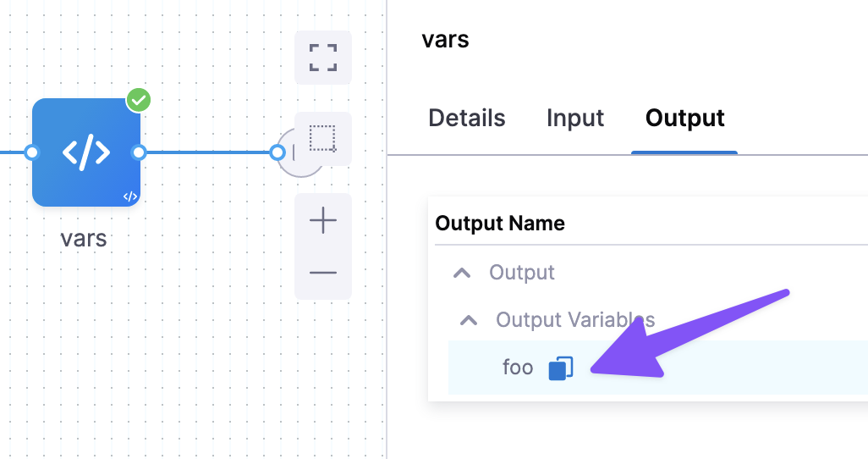Select the Output tab
The width and height of the screenshot is (868, 459).
click(684, 118)
